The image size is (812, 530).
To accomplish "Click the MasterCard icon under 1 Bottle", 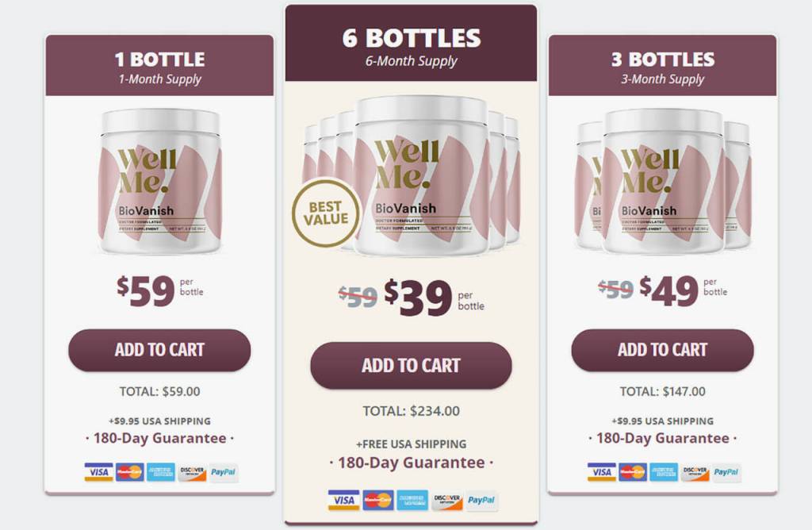I will (130, 473).
